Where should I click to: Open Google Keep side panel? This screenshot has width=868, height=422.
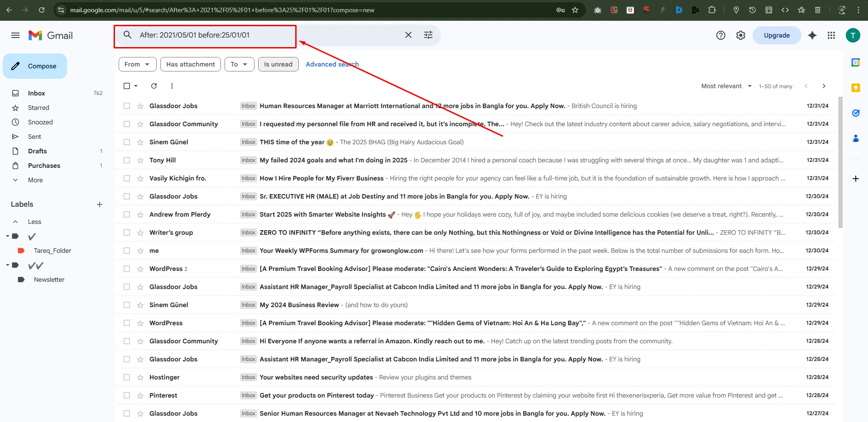click(x=856, y=88)
